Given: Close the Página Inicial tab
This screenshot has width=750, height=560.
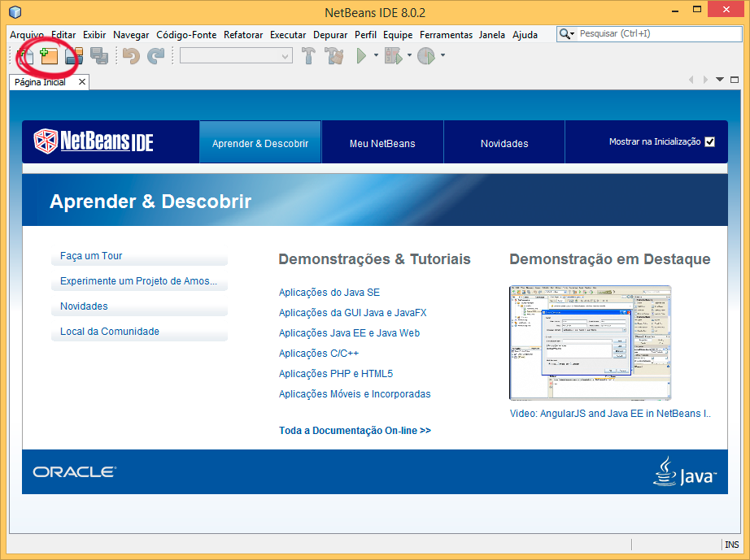Looking at the screenshot, I should [x=82, y=82].
